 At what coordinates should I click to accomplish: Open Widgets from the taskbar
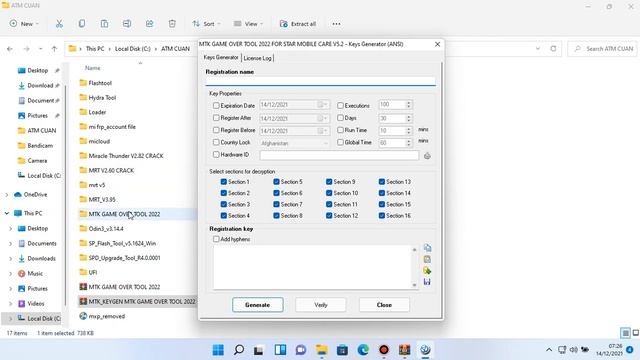[x=280, y=350]
